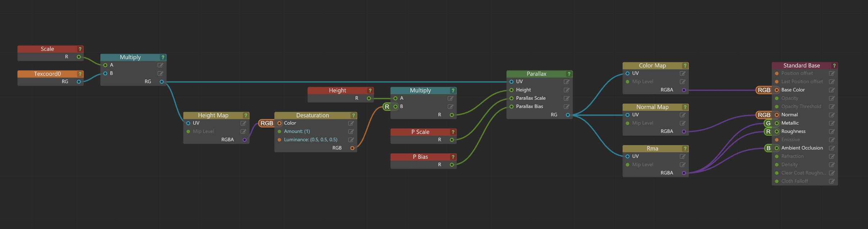
Task: Edit the Metallic input on Standard Base
Action: tap(832, 123)
